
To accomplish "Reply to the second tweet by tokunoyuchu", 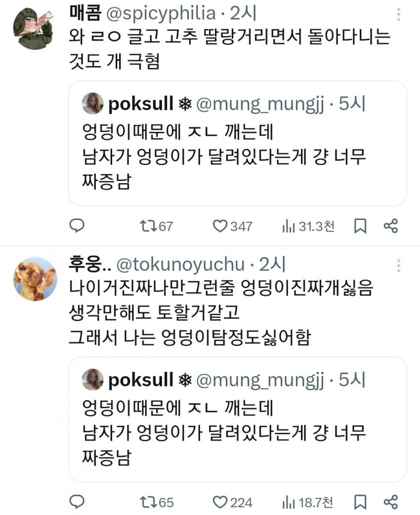I will [76, 502].
